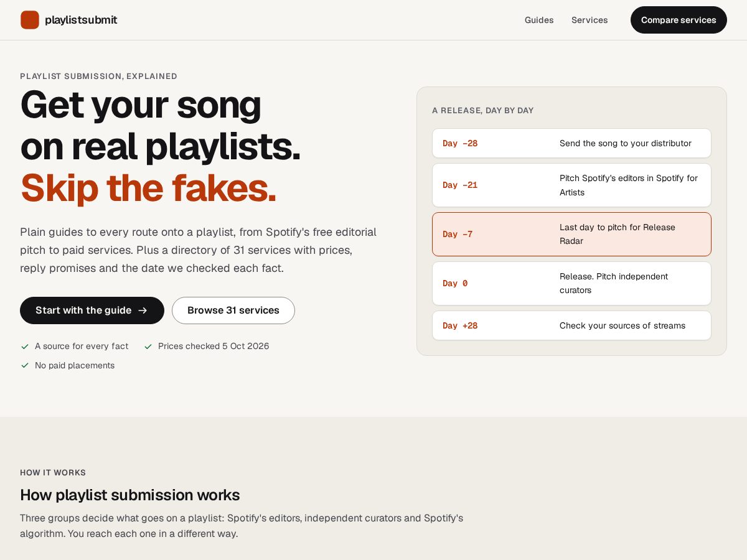Click the on real playlists. heading line

click(161, 146)
